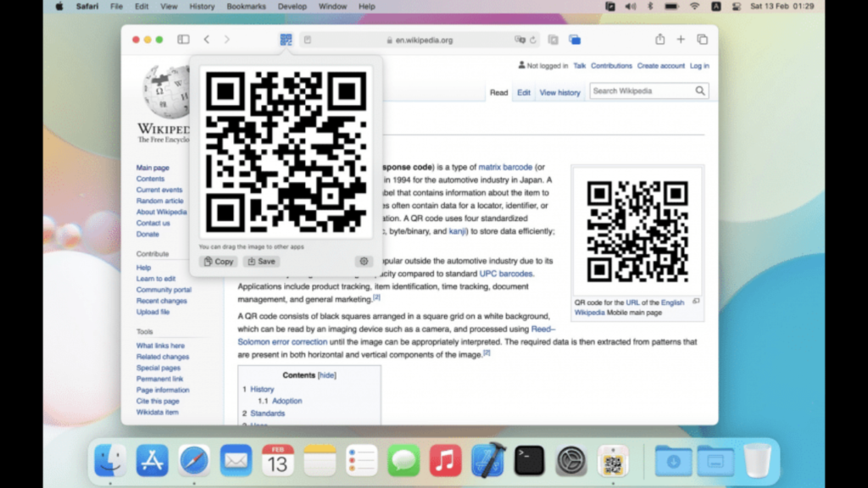868x488 pixels.
Task: Open QR popup settings gear
Action: point(364,262)
